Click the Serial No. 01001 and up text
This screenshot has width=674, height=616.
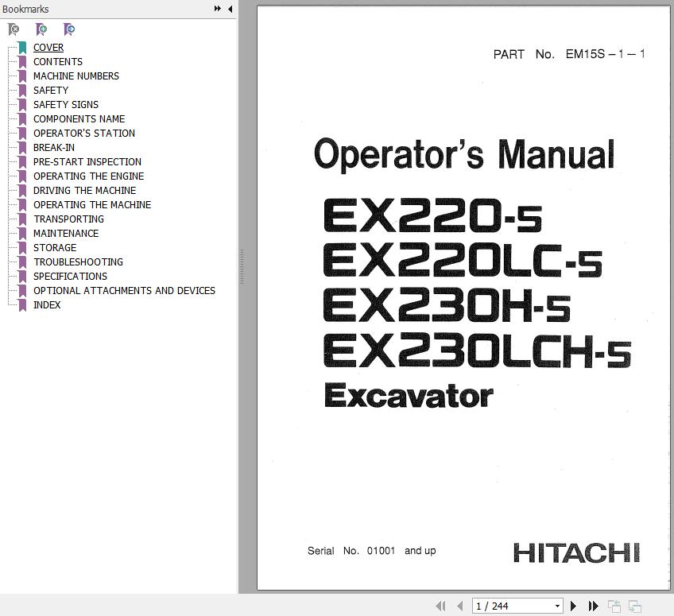click(372, 551)
